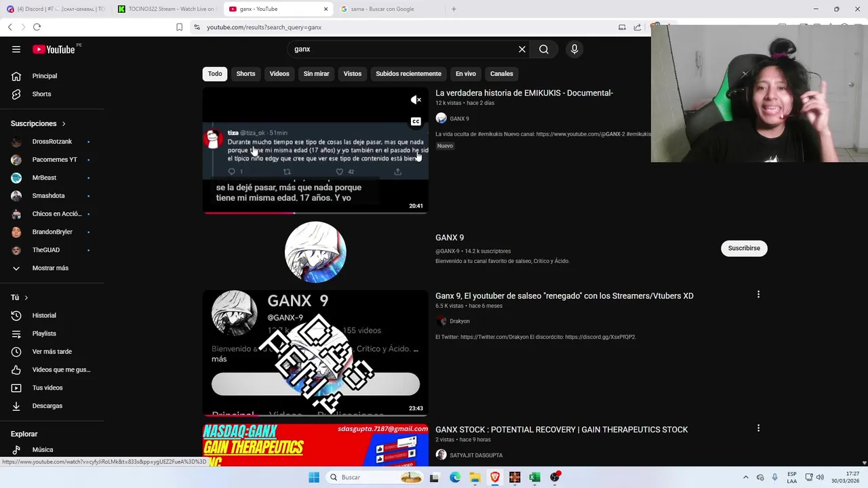Expand Mostrar más subscriptions
Viewport: 868px width, 488px height.
pos(52,268)
